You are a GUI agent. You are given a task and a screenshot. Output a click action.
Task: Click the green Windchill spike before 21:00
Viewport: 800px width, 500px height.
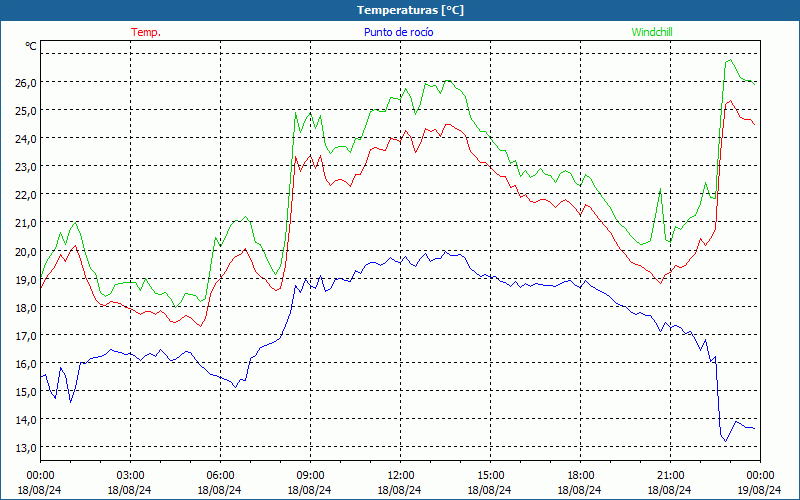point(660,189)
